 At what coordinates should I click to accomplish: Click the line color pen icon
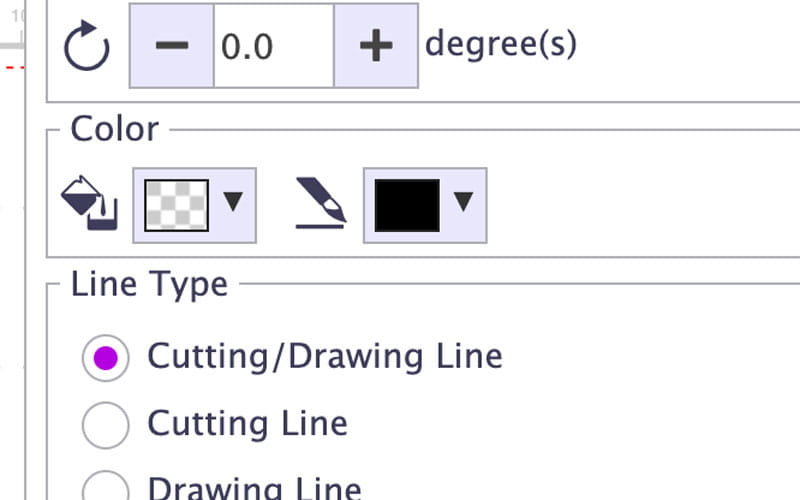tap(320, 205)
